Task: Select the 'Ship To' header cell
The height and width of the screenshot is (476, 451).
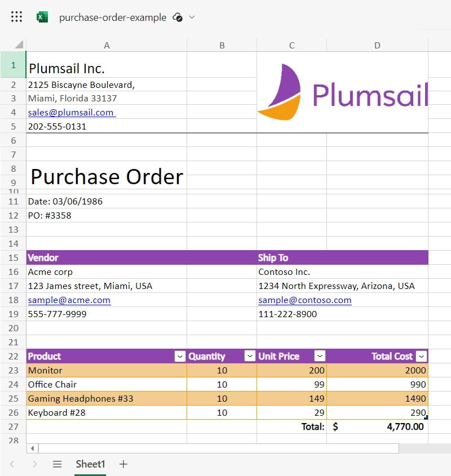Action: [x=292, y=258]
